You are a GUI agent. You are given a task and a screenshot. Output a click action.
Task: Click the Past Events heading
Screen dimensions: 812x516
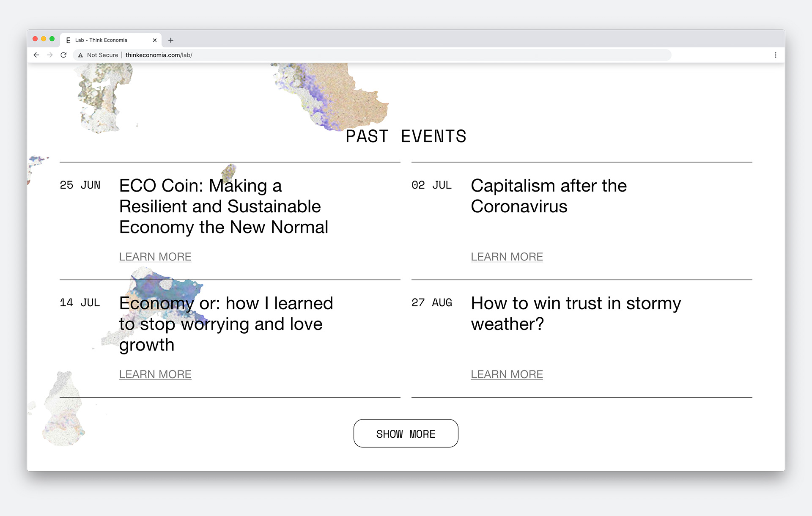pos(406,136)
